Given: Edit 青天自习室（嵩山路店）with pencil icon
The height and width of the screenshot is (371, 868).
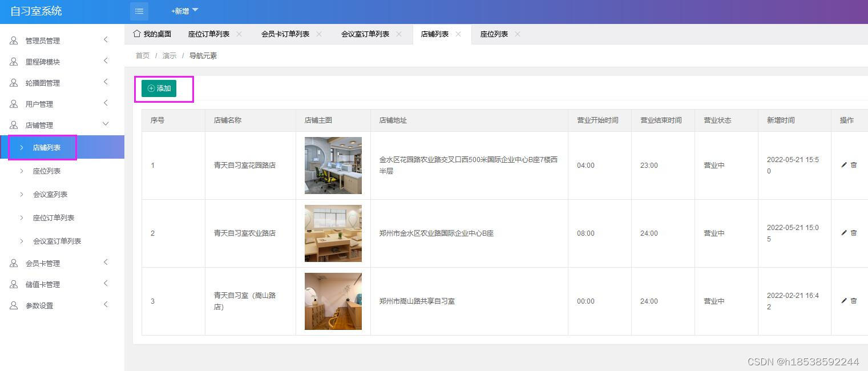Looking at the screenshot, I should coord(844,301).
